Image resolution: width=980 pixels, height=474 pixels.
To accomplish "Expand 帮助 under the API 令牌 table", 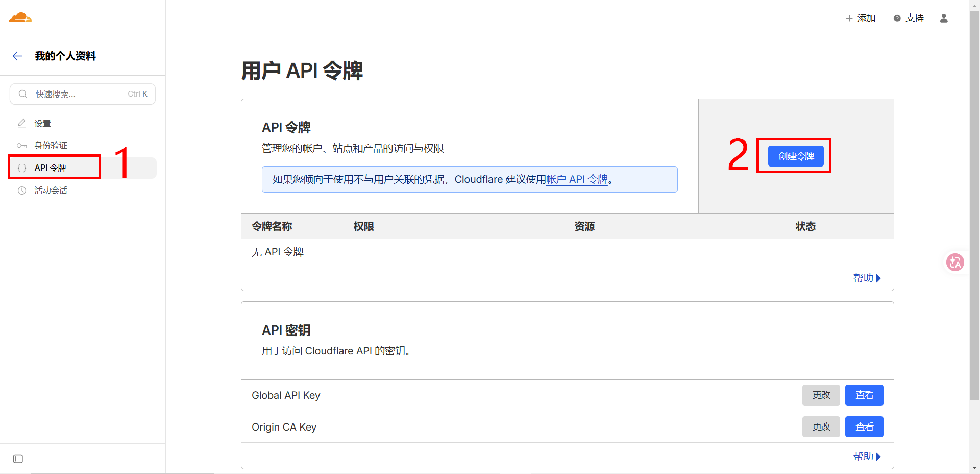I will [x=867, y=278].
